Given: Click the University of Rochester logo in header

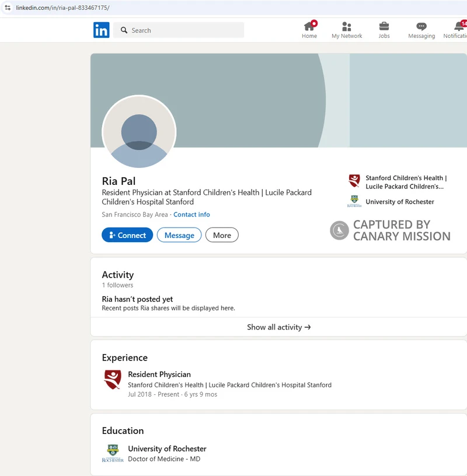Looking at the screenshot, I should click(354, 202).
